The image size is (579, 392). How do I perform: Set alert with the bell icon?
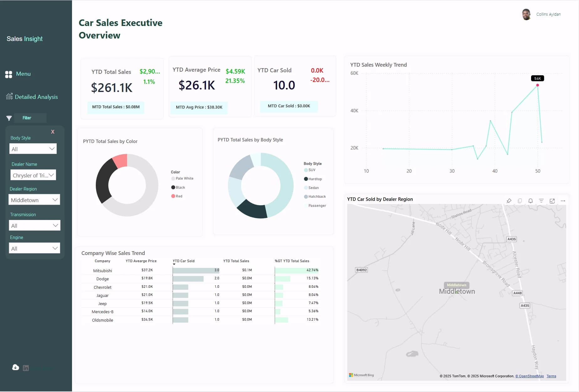(x=530, y=201)
